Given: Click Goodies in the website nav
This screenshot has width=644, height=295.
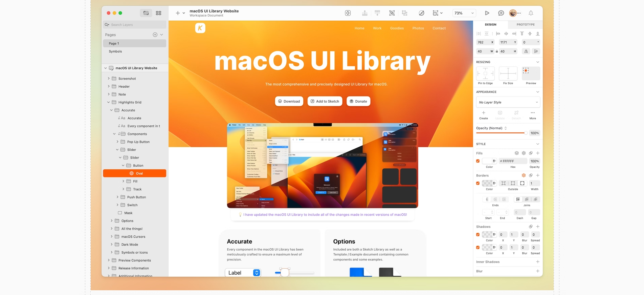Looking at the screenshot, I should [397, 28].
